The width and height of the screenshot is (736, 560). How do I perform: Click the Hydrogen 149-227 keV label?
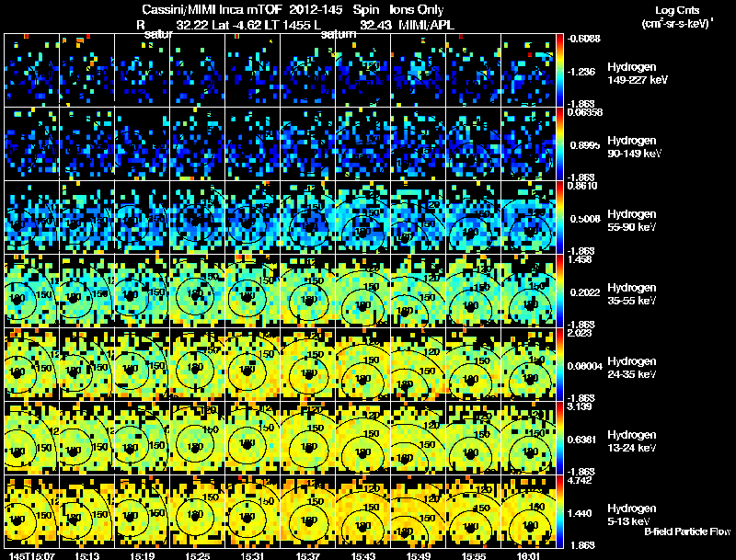[x=638, y=74]
